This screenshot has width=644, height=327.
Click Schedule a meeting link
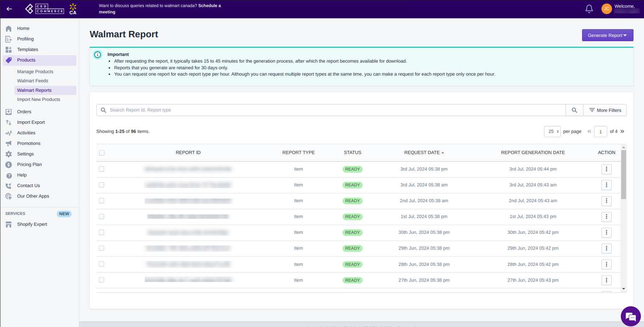[x=160, y=9]
